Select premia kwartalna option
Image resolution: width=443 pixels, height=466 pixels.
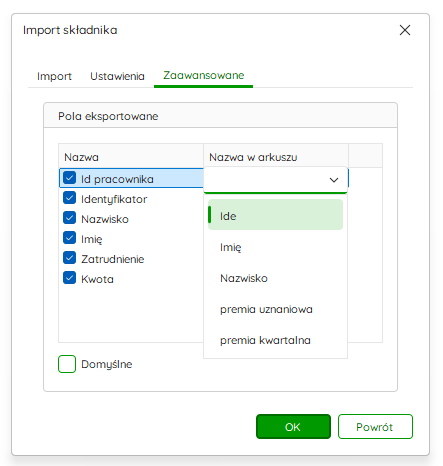coord(275,340)
